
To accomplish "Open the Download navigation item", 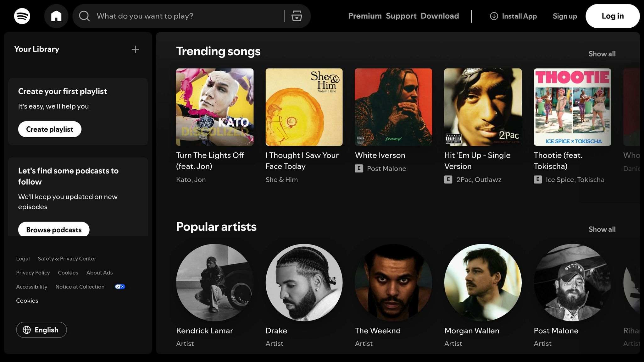I will tap(440, 16).
